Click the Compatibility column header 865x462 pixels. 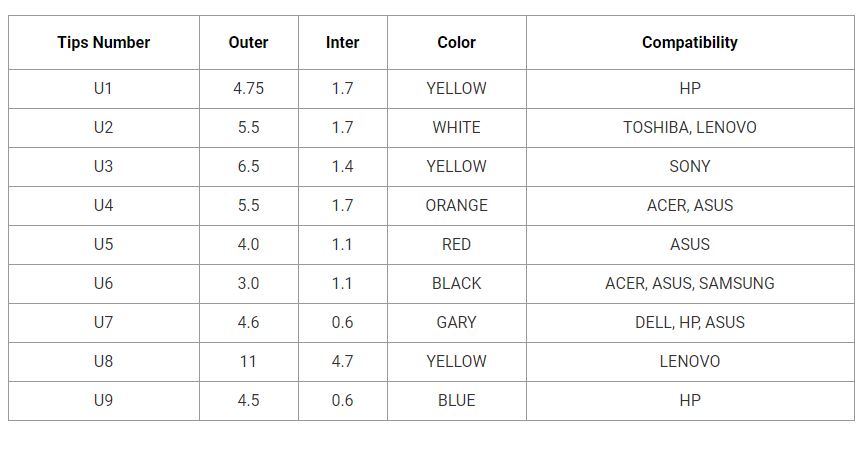point(689,42)
